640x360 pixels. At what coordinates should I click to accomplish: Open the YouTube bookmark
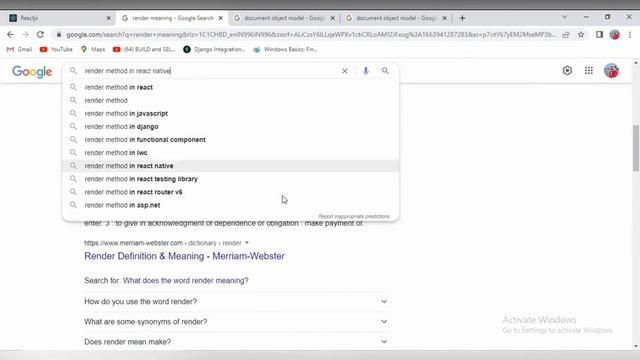(56, 49)
